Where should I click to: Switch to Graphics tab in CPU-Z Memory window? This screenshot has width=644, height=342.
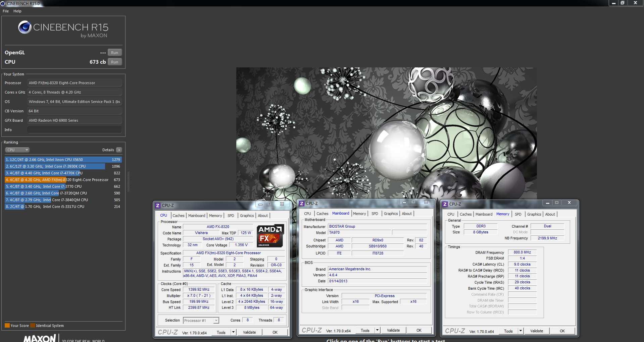pos(534,214)
